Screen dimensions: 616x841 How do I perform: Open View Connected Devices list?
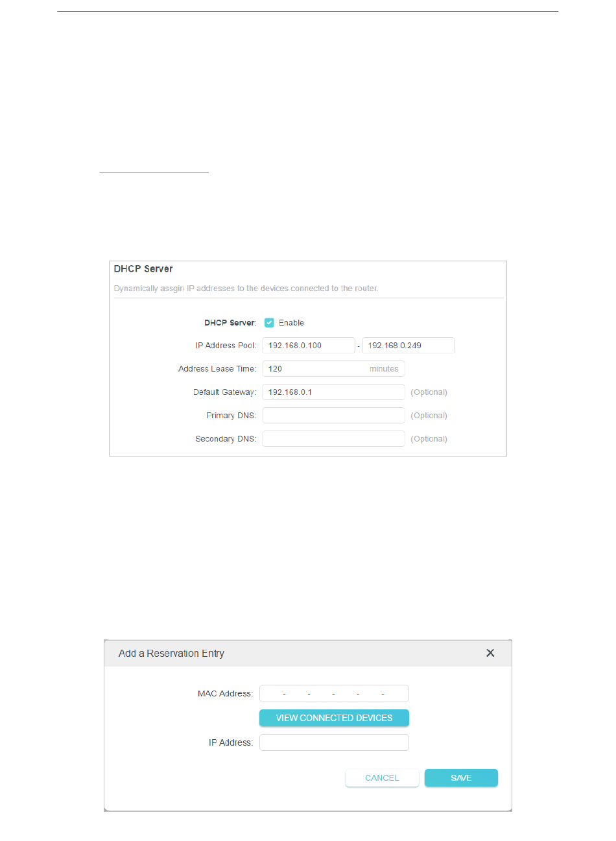[x=334, y=718]
